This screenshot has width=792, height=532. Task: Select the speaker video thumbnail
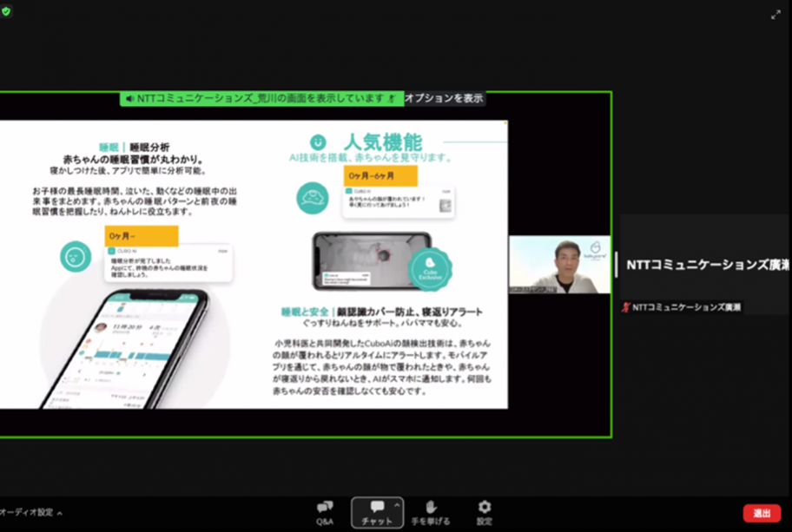click(559, 265)
